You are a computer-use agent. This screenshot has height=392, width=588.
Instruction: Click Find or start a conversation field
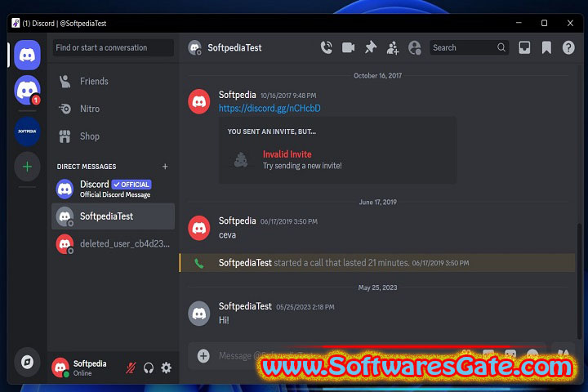pyautogui.click(x=114, y=47)
